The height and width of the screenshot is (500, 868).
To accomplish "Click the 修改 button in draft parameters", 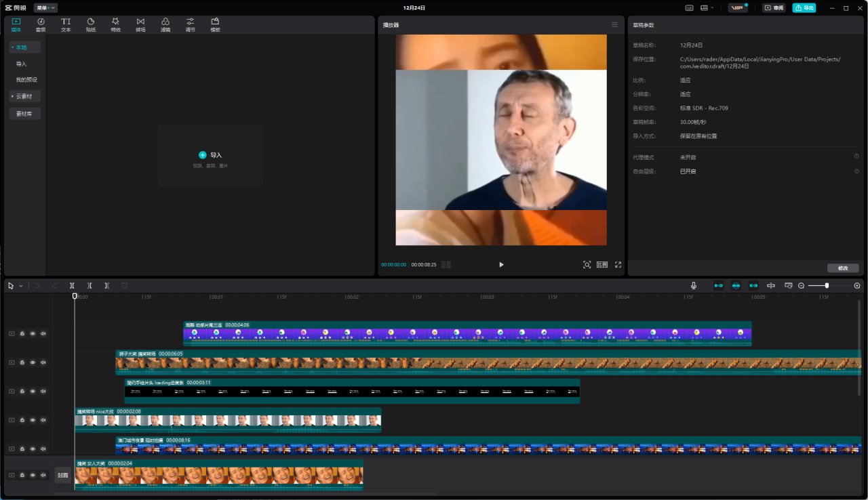I will (x=843, y=268).
